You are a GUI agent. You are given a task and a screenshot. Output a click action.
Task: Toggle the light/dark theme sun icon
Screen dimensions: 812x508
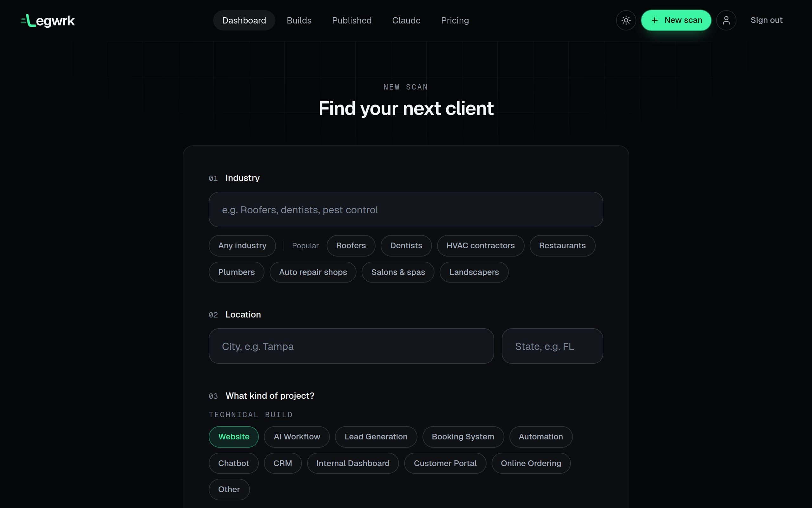click(x=626, y=21)
